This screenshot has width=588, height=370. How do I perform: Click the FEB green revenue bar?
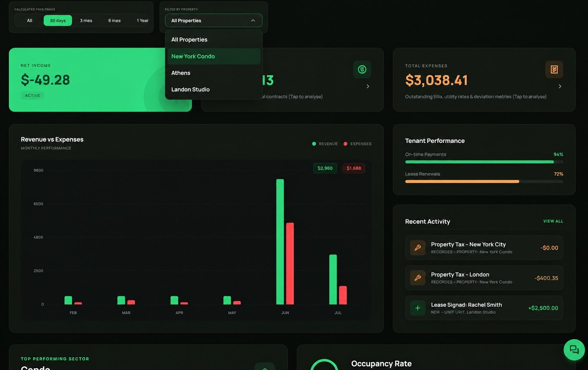68,300
